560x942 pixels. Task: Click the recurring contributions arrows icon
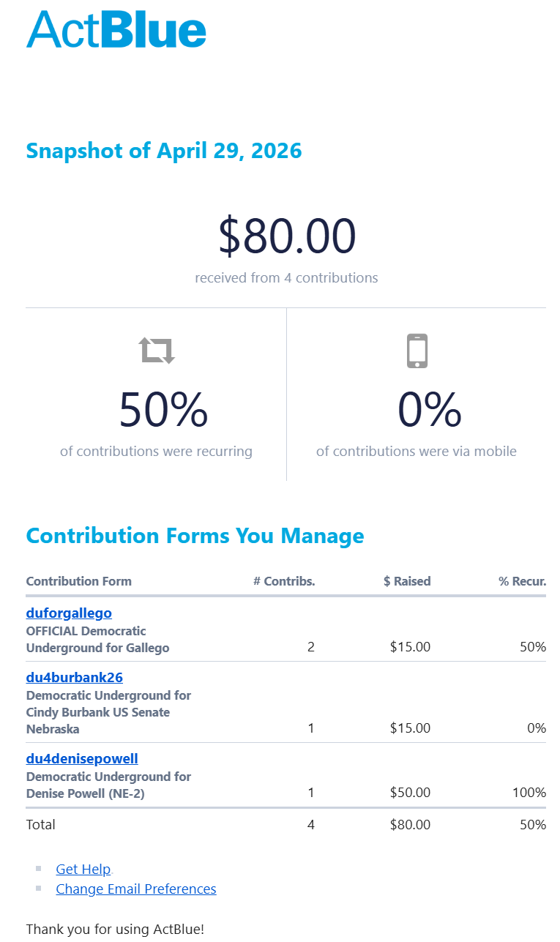(x=157, y=351)
